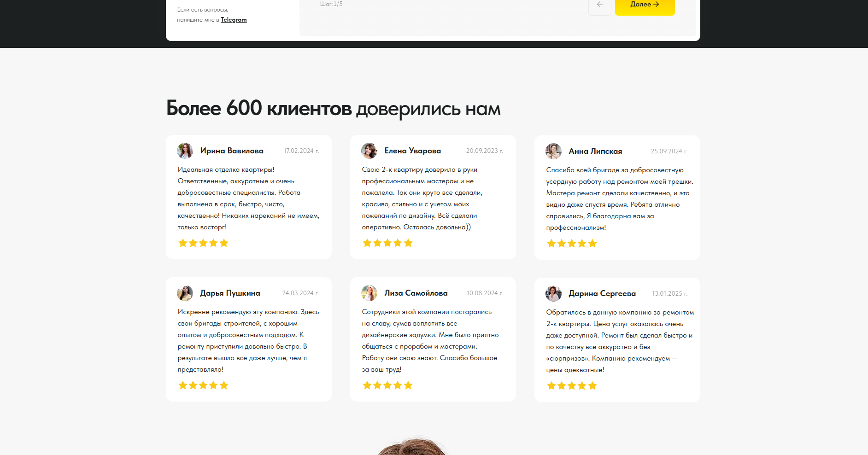Open the Telegram link

tap(234, 20)
